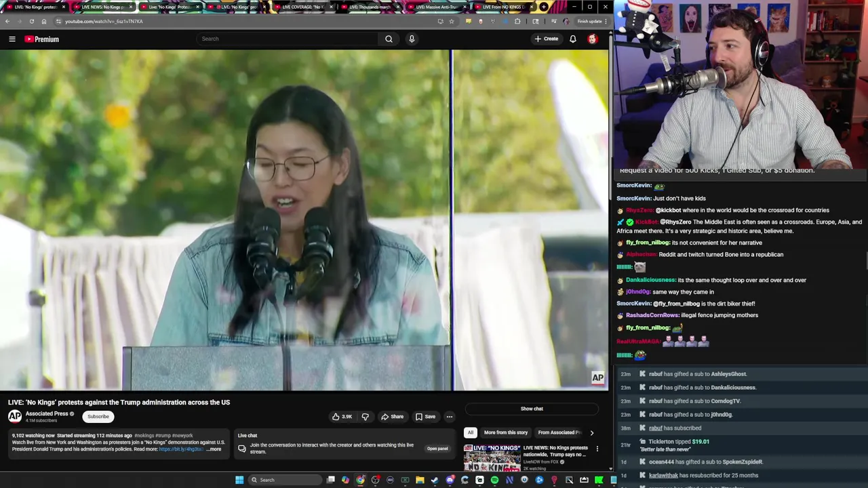The height and width of the screenshot is (488, 868).
Task: Save the video to a playlist
Action: click(x=425, y=417)
